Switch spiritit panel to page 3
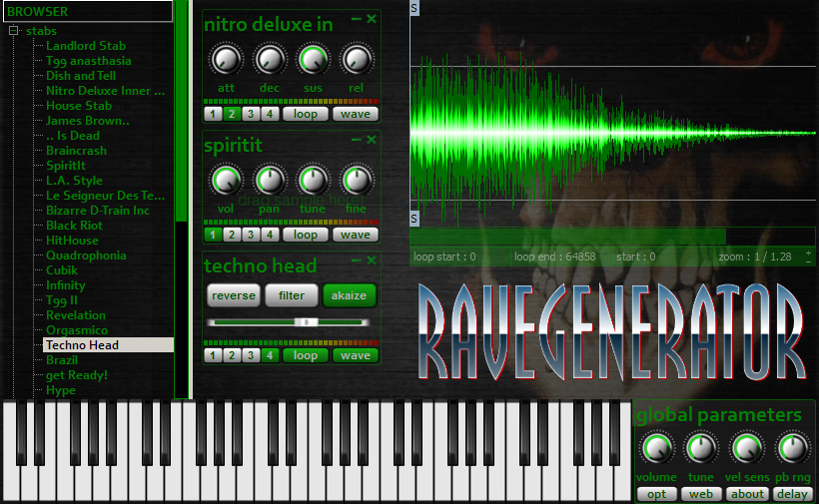This screenshot has height=504, width=819. (x=251, y=235)
